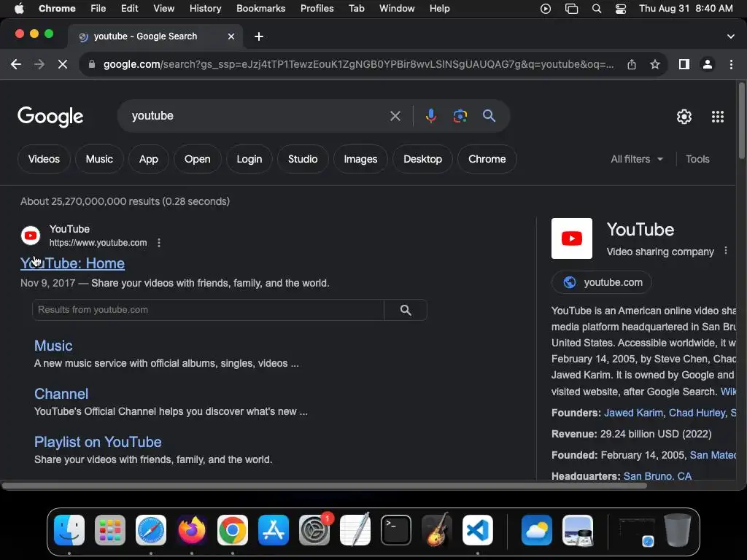
Task: Open a new tab with plus button
Action: coord(259,36)
